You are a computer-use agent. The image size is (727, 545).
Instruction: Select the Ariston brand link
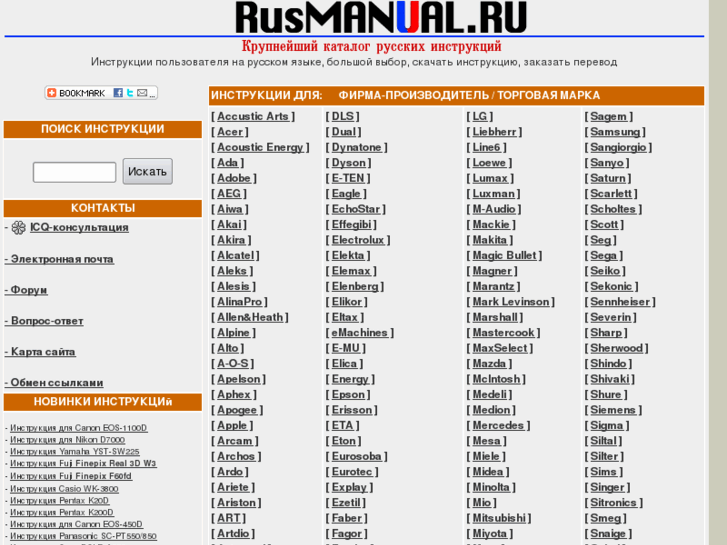[236, 503]
